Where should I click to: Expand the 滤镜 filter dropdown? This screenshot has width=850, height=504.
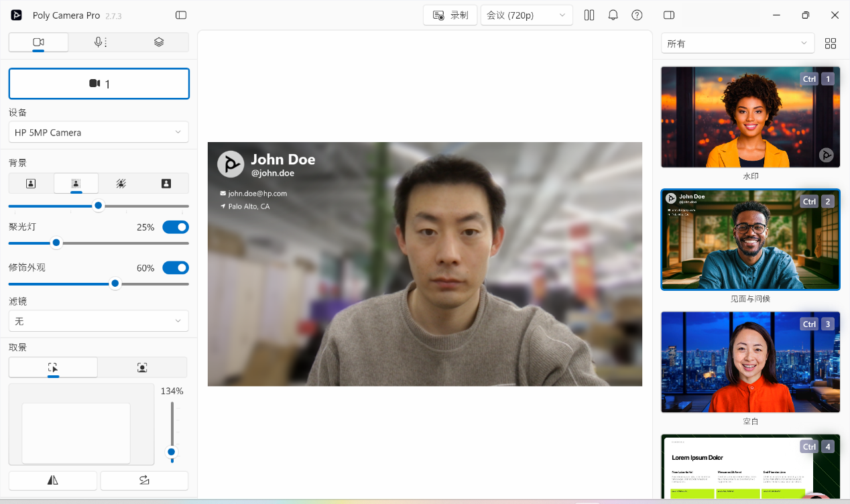(x=98, y=320)
